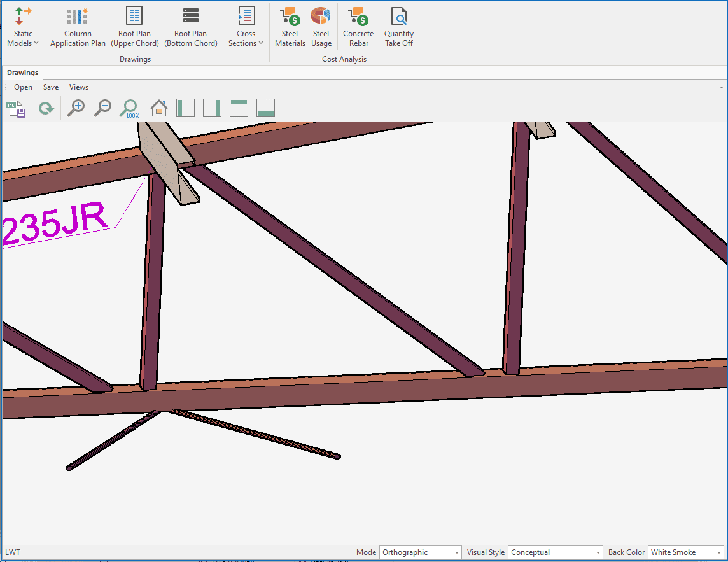The height and width of the screenshot is (562, 728).
Task: Click the Save Image icon in toolbar
Action: point(16,109)
